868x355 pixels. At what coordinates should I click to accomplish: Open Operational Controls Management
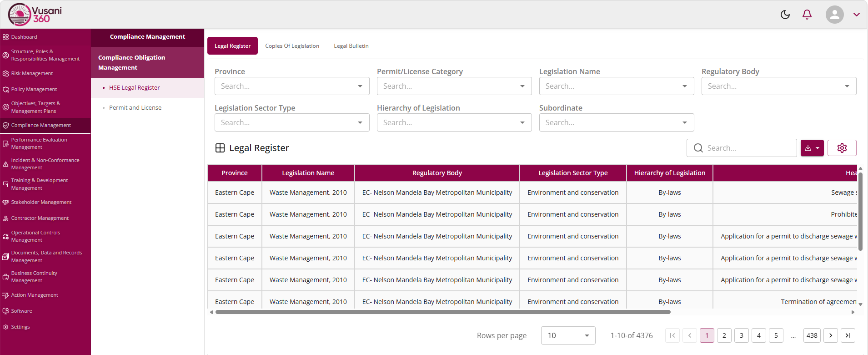click(45, 236)
